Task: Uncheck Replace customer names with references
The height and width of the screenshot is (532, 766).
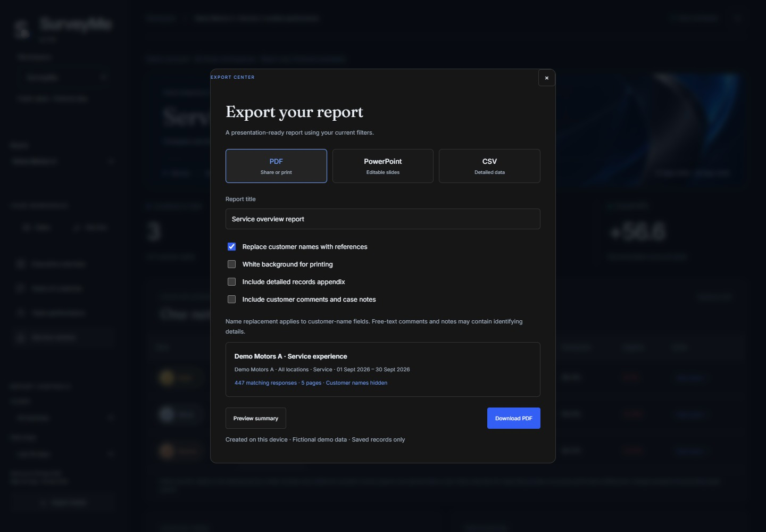Action: click(x=232, y=247)
